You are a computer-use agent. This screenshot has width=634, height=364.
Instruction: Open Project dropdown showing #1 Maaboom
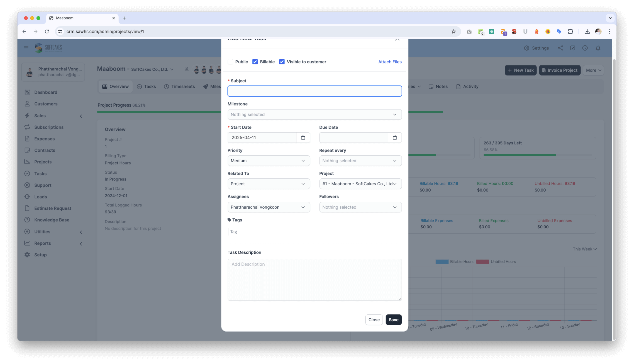click(360, 184)
